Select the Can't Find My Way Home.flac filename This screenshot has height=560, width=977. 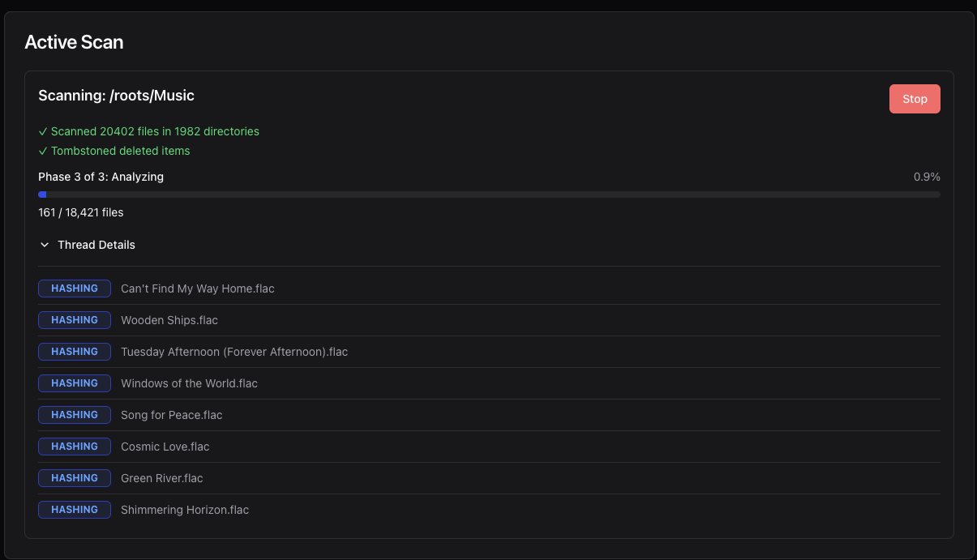click(197, 289)
